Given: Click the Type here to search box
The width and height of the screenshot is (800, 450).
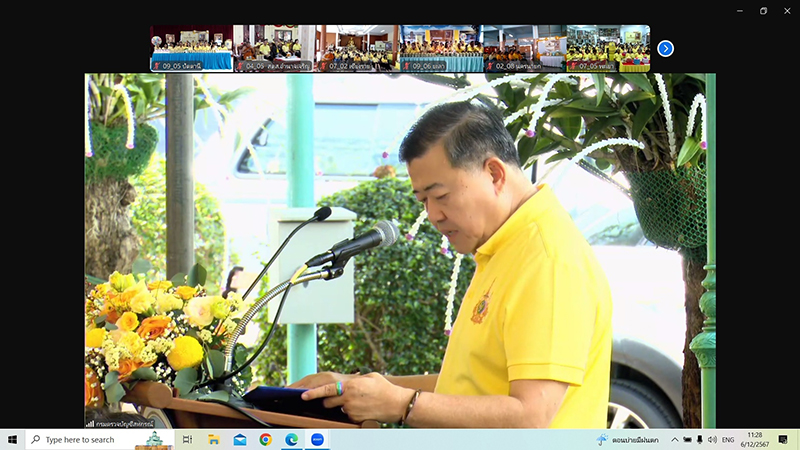Looking at the screenshot, I should [100, 439].
